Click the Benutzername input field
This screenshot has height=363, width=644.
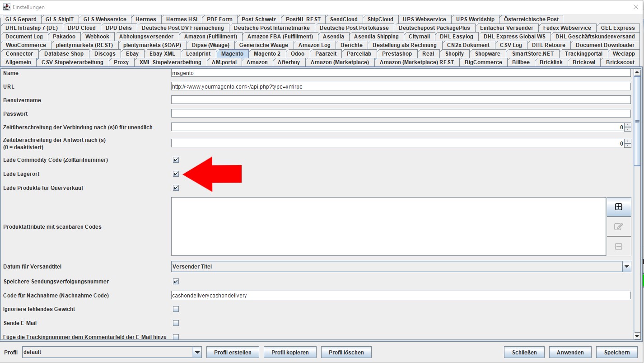[401, 100]
